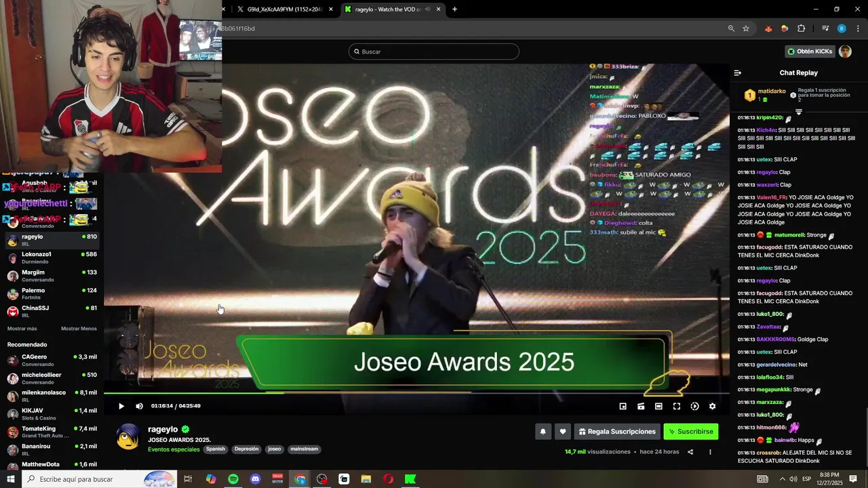The image size is (868, 488).
Task: Open ChinaSSJ channel in the sidebar
Action: point(52,311)
